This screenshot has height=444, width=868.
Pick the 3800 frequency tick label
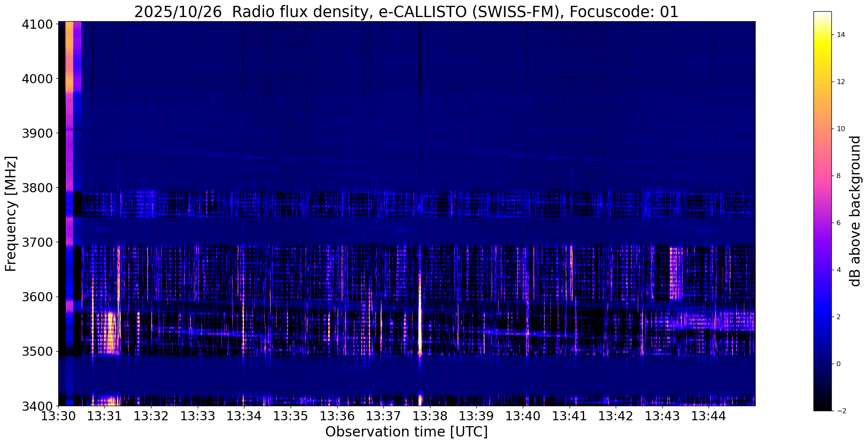point(37,188)
